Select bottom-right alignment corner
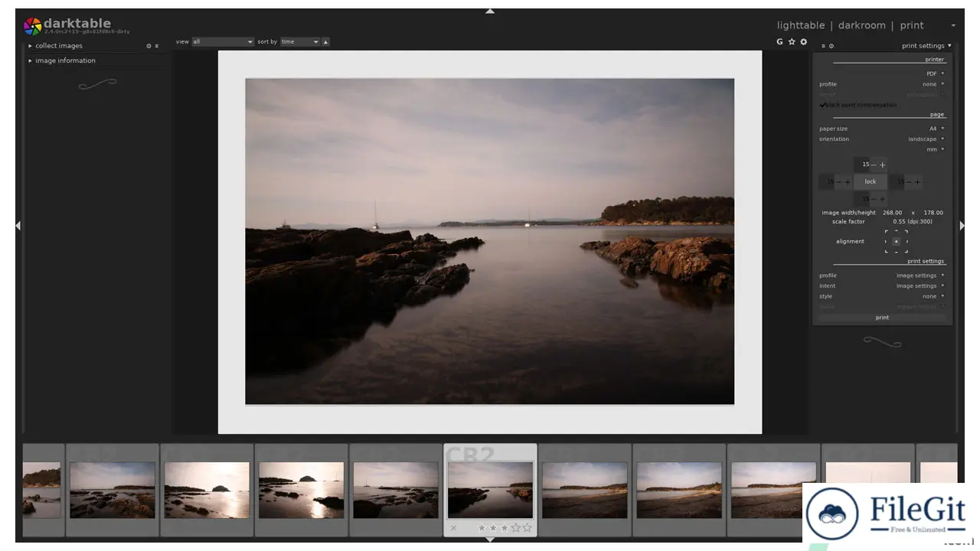 click(906, 250)
